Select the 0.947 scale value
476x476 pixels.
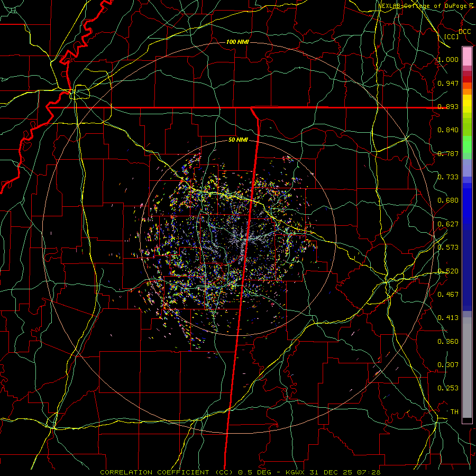point(448,83)
